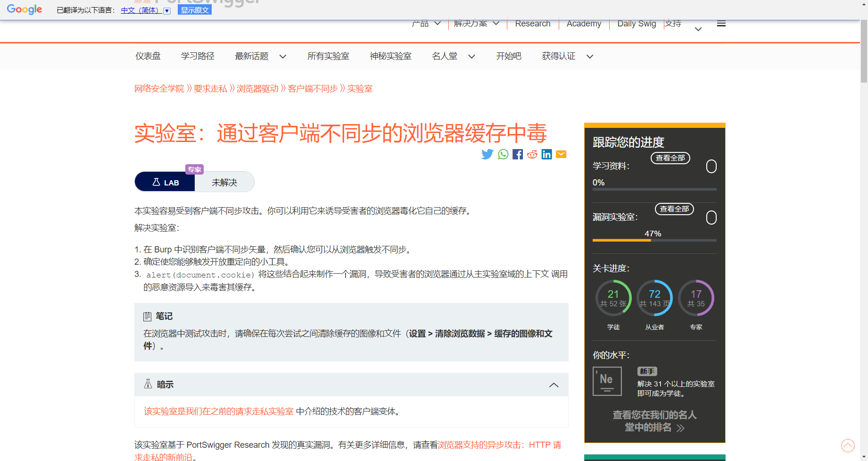Open the Research menu item
This screenshot has width=868, height=461.
533,24
